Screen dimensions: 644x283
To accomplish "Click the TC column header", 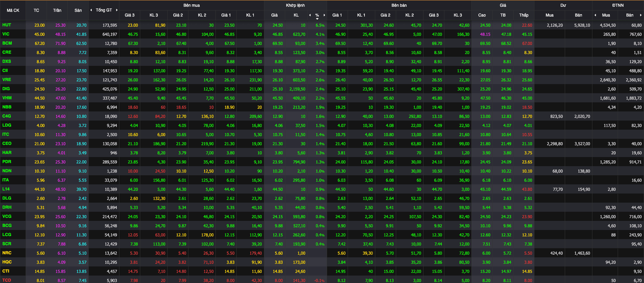I will point(36,10).
